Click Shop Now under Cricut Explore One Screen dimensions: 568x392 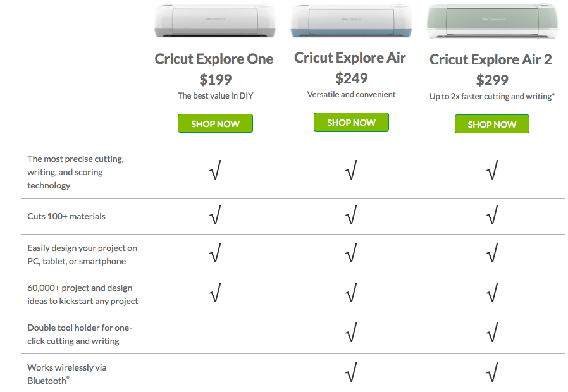tap(215, 123)
